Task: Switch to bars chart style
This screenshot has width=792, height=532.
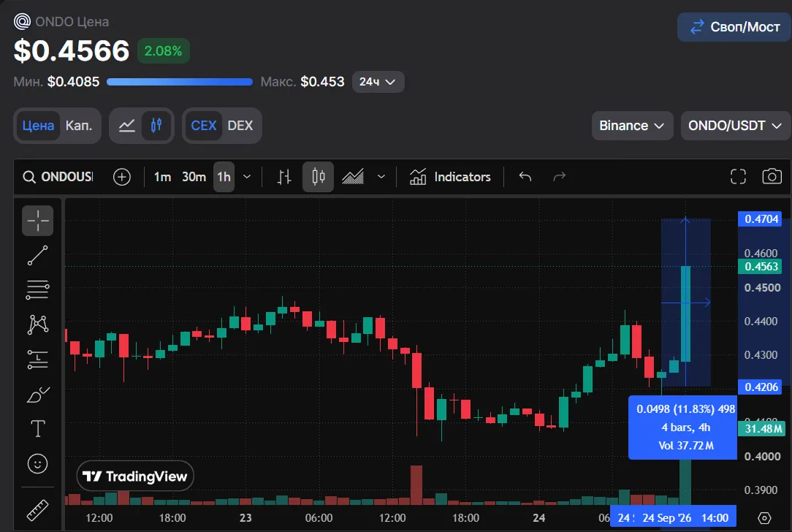Action: (x=284, y=177)
